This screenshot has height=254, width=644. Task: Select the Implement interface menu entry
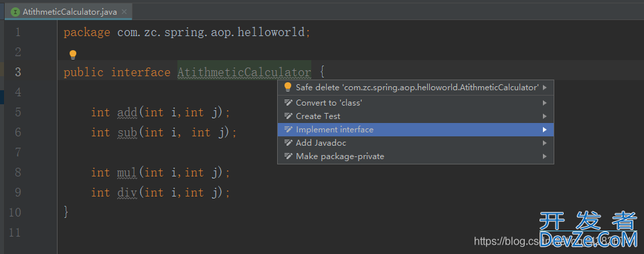point(416,130)
